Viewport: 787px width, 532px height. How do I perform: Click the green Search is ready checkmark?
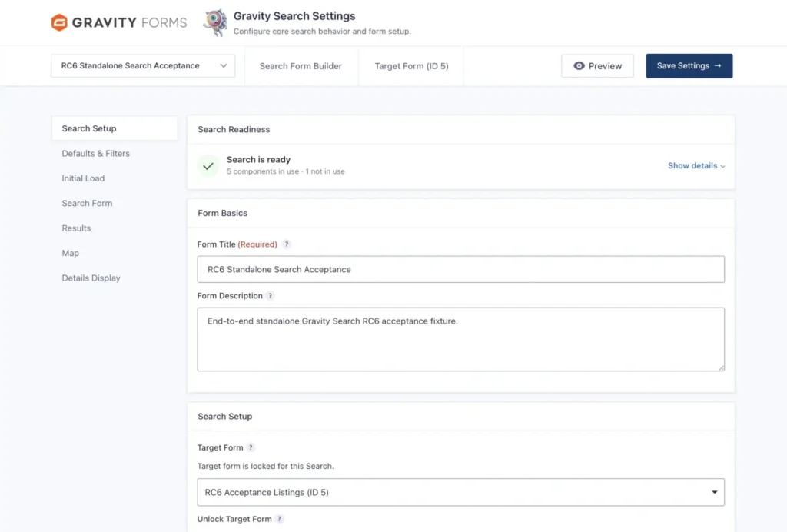tap(208, 165)
